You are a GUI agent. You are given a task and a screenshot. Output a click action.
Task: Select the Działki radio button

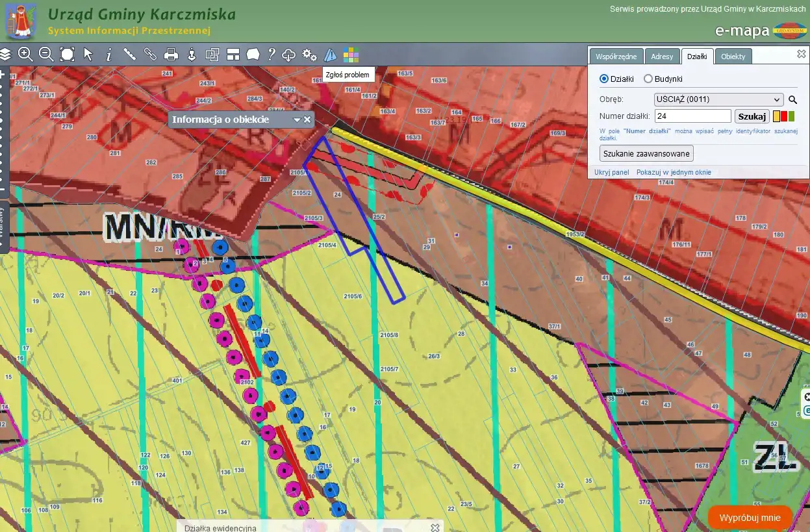pos(604,79)
